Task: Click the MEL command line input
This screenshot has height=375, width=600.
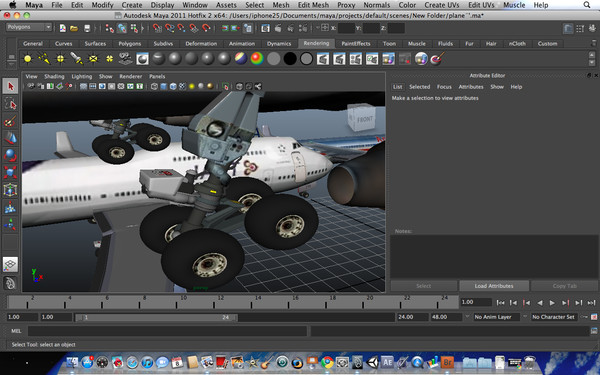Action: click(x=167, y=331)
